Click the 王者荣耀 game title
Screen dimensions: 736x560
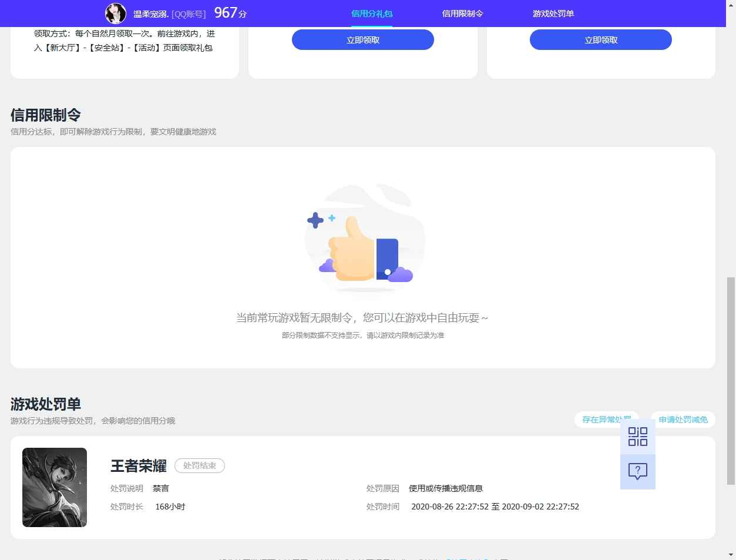139,466
